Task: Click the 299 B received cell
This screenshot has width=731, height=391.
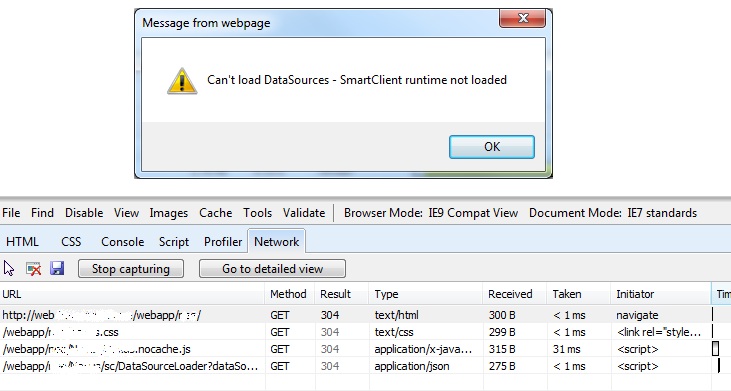Action: [x=502, y=332]
